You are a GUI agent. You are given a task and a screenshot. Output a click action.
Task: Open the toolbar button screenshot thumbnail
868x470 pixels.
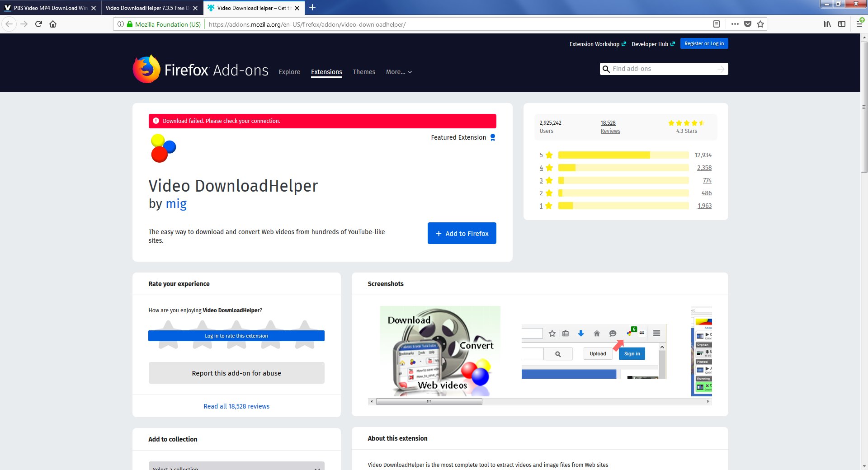coord(594,351)
